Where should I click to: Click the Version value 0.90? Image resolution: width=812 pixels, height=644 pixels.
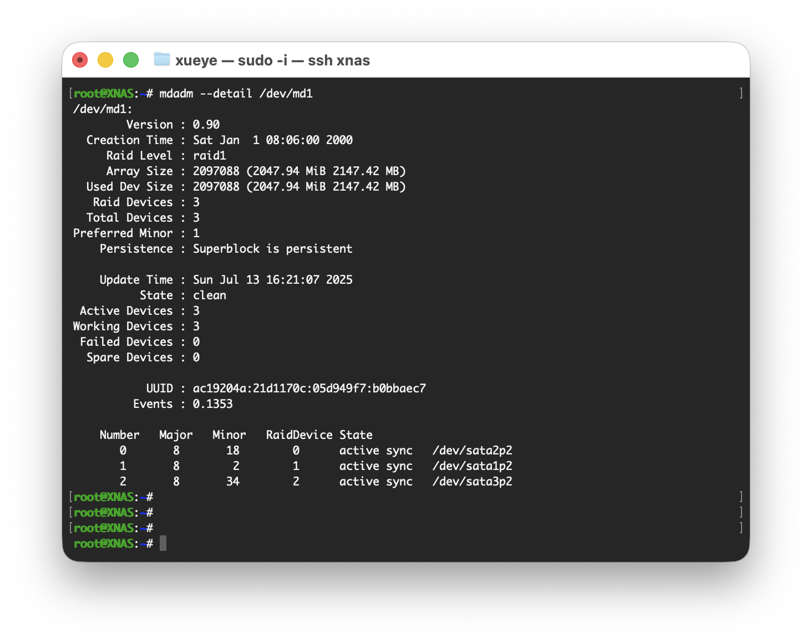pyautogui.click(x=206, y=125)
